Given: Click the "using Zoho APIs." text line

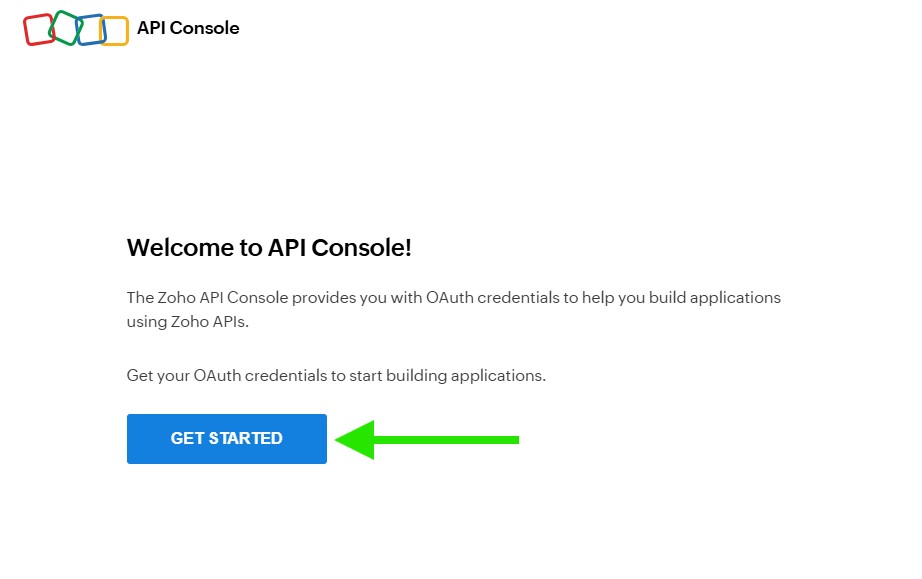Looking at the screenshot, I should coord(186,323).
